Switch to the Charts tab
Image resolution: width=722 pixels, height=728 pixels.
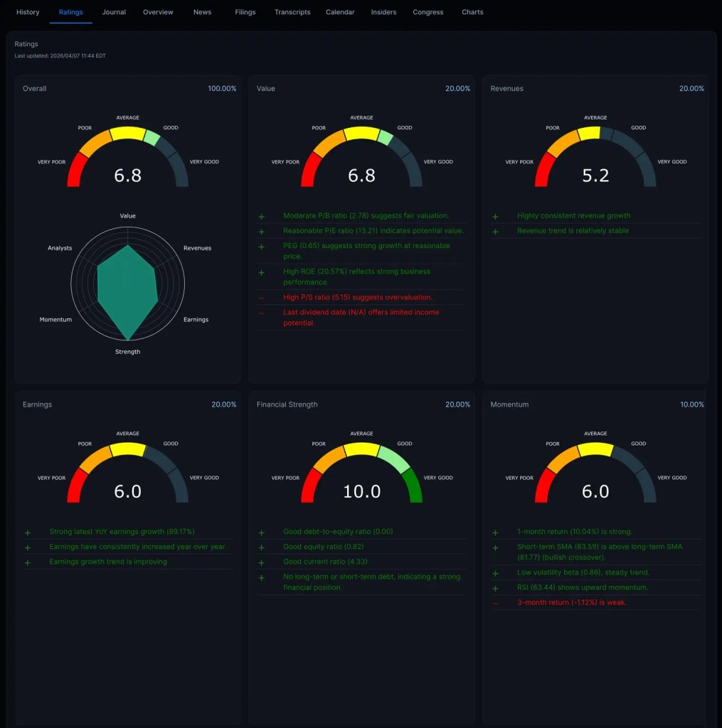click(472, 12)
